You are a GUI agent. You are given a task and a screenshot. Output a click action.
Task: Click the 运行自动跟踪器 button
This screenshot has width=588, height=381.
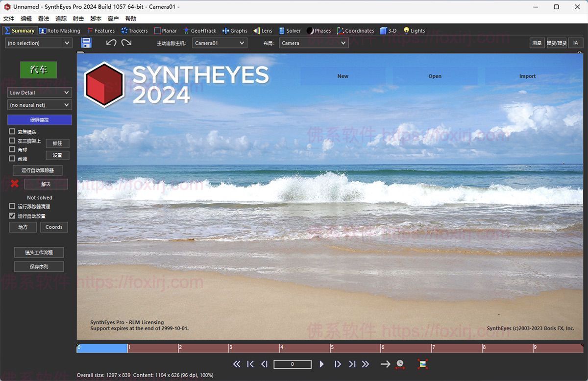(38, 170)
